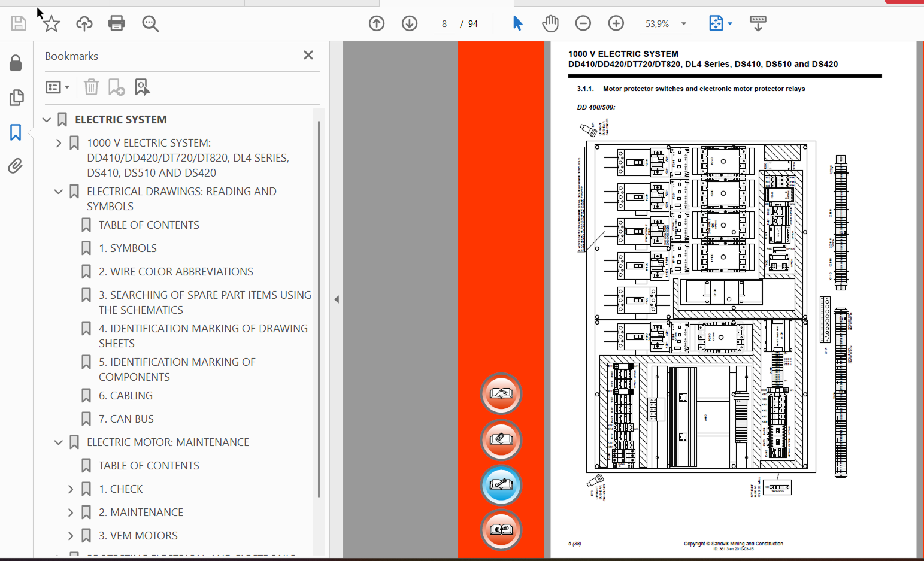The image size is (924, 561).
Task: Add the document to starred favorites
Action: click(x=51, y=23)
